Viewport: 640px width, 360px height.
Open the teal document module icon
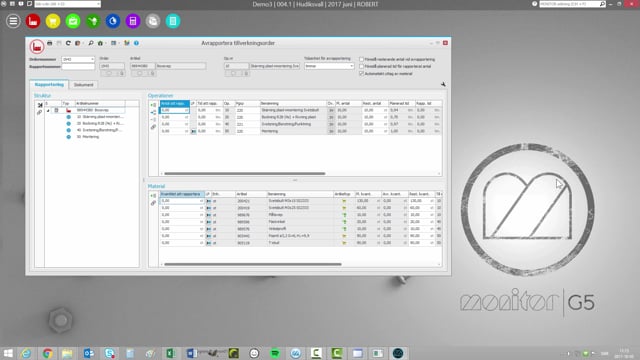[x=173, y=21]
